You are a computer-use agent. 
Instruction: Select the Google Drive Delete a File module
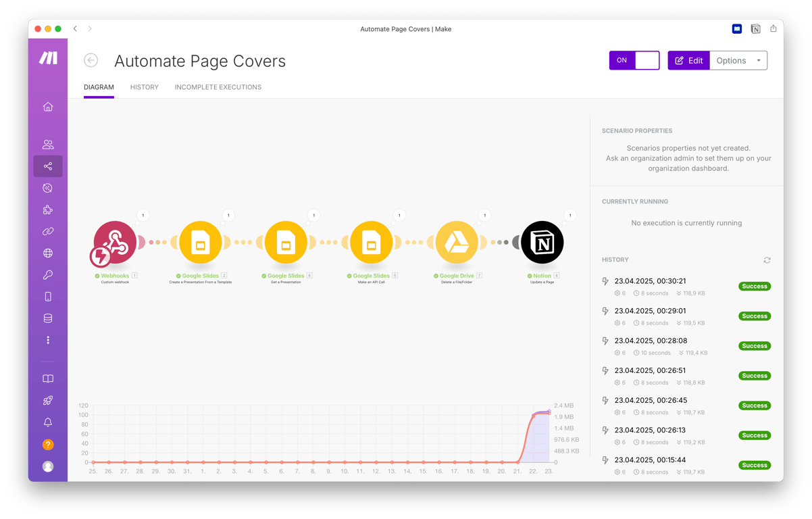click(x=457, y=242)
